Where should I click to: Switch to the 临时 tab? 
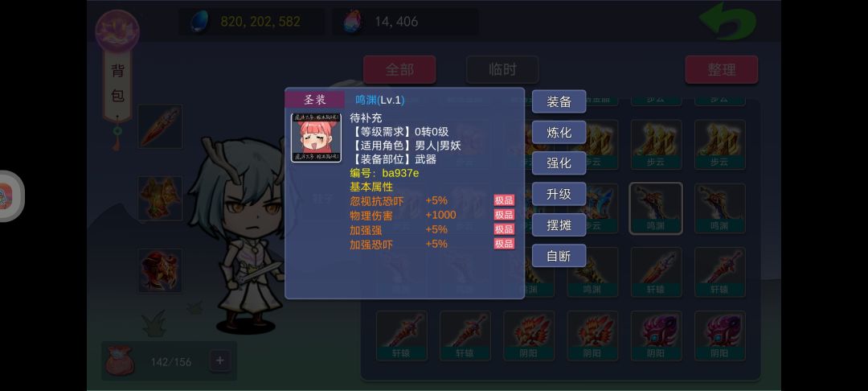tap(502, 70)
